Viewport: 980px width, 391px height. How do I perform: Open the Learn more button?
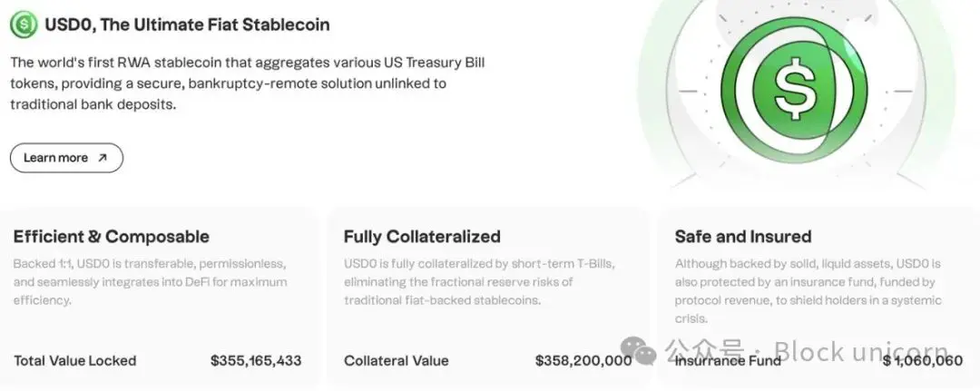(66, 158)
